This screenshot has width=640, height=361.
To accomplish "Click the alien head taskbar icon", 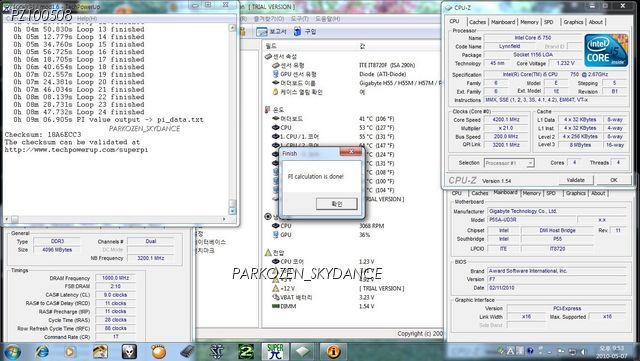I will pyautogui.click(x=129, y=352).
